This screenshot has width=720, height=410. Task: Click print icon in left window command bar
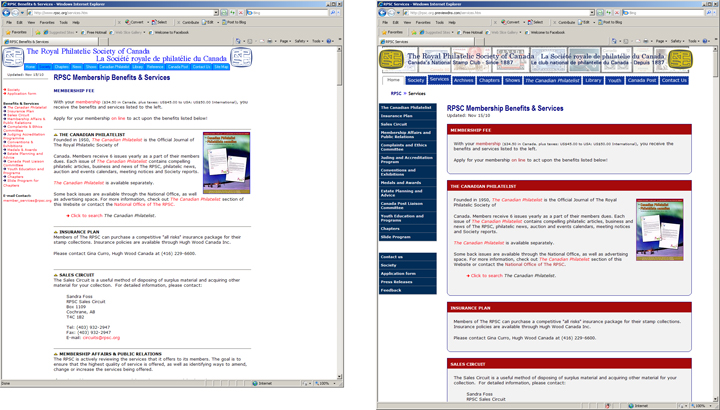pyautogui.click(x=270, y=41)
